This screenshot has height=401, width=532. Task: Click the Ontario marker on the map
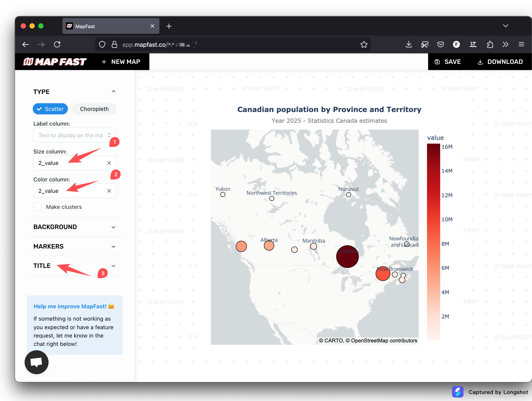point(347,256)
